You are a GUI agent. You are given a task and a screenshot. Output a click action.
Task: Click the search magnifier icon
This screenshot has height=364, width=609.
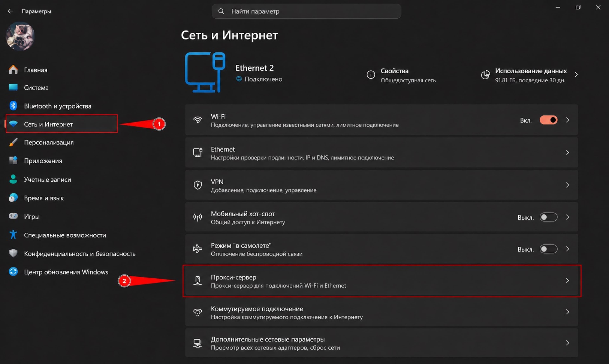tap(221, 11)
